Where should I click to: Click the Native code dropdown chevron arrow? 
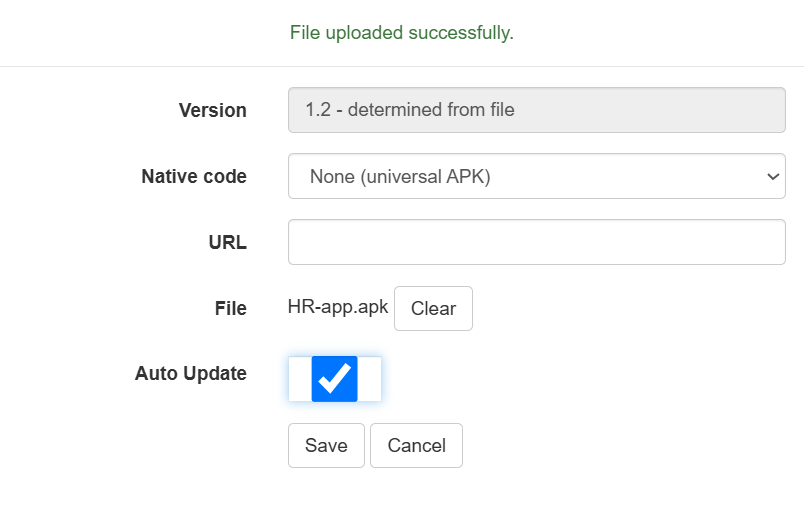click(772, 176)
